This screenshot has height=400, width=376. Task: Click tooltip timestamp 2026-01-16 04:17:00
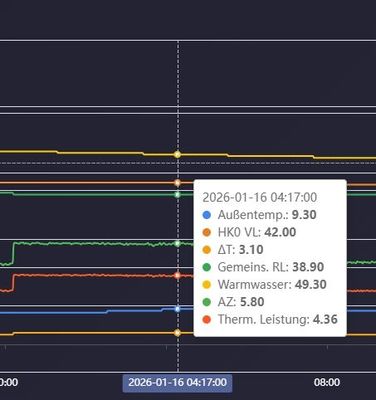click(x=259, y=197)
